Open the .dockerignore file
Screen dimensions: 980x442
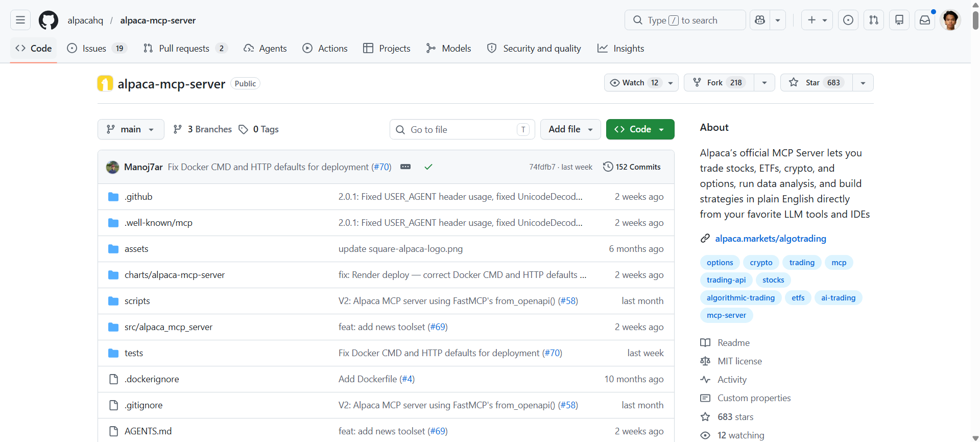(152, 379)
